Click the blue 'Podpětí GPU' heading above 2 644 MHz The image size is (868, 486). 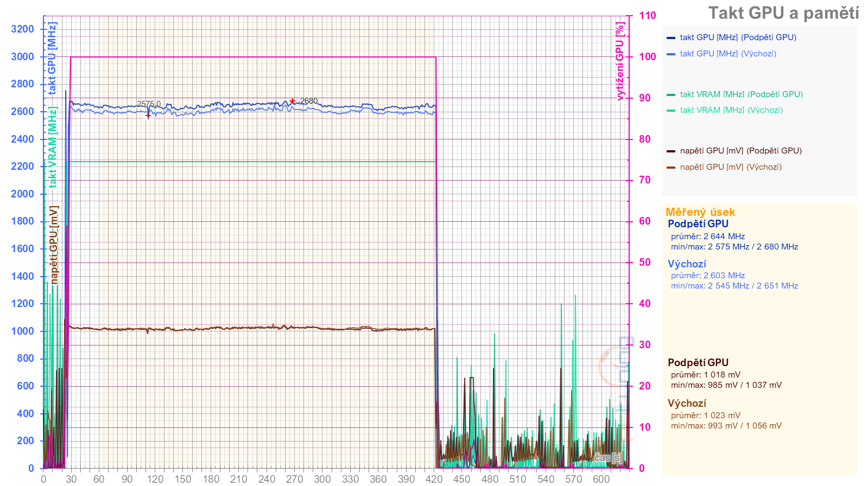pos(698,223)
